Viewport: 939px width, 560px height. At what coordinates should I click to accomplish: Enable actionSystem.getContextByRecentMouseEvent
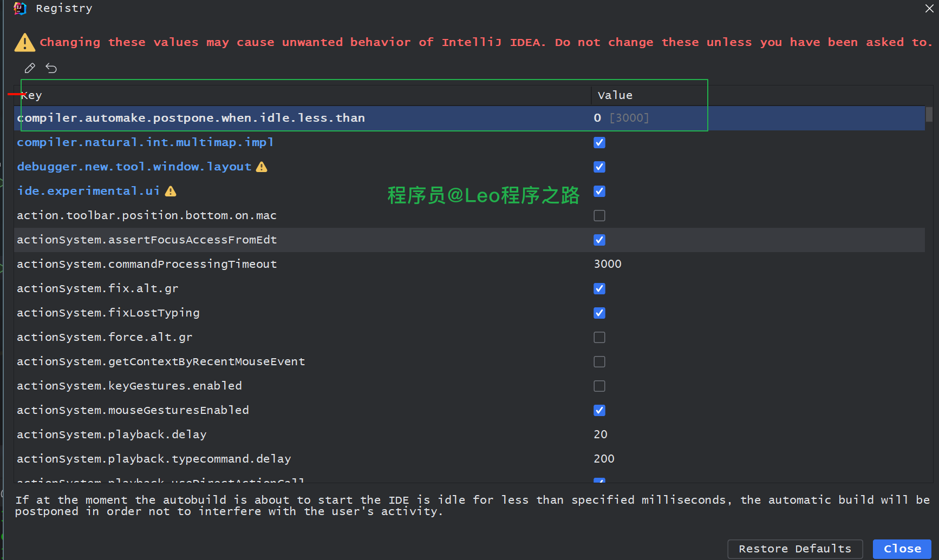(599, 361)
